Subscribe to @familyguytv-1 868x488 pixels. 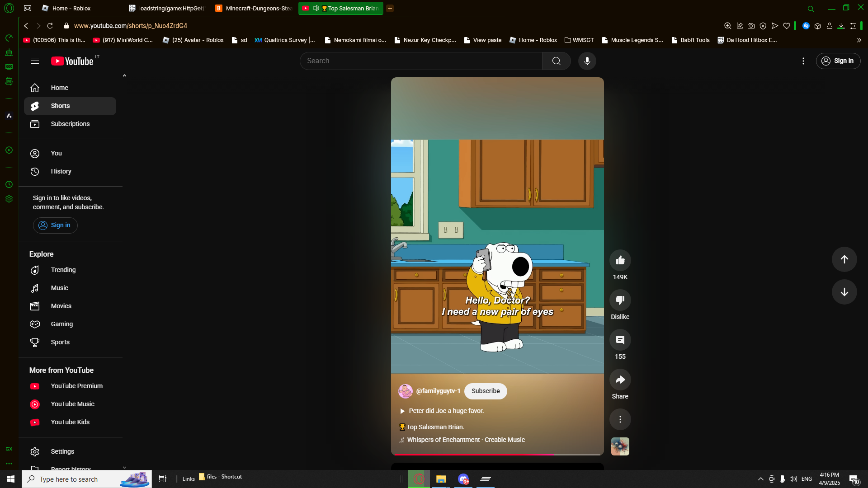[x=486, y=391]
